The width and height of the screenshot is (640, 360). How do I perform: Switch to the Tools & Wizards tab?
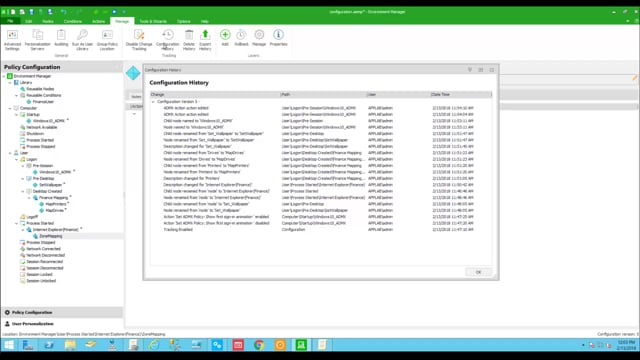click(153, 21)
